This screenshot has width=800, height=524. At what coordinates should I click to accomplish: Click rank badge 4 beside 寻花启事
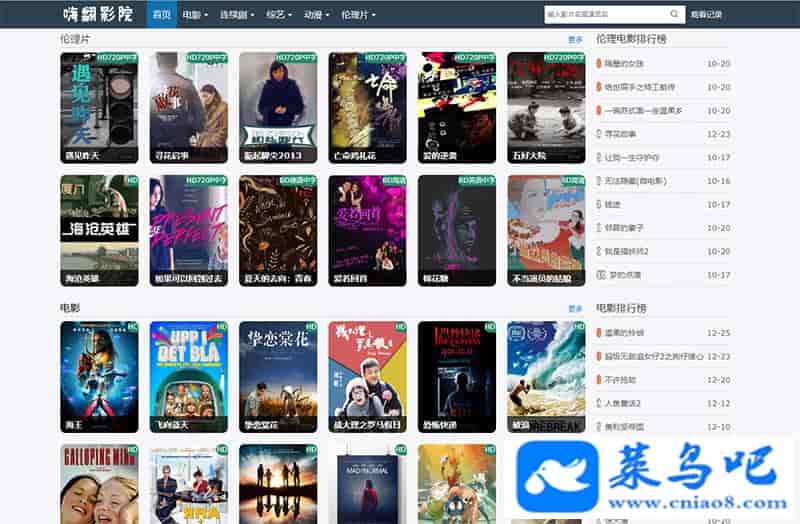coord(600,134)
